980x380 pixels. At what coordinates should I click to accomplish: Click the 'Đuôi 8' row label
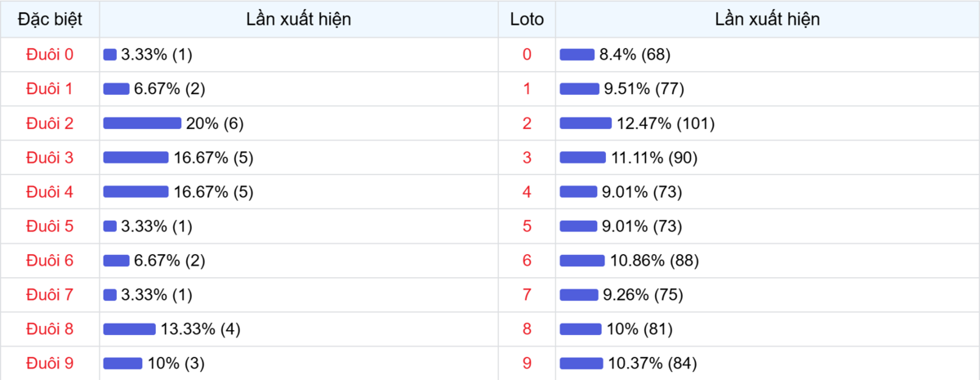tap(50, 329)
